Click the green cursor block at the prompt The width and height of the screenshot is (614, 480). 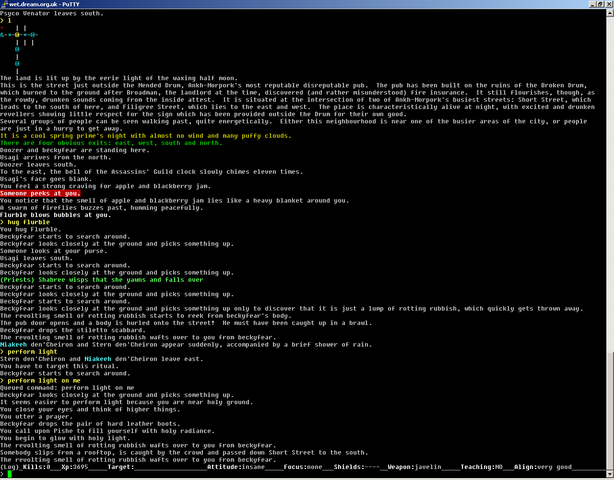9,474
